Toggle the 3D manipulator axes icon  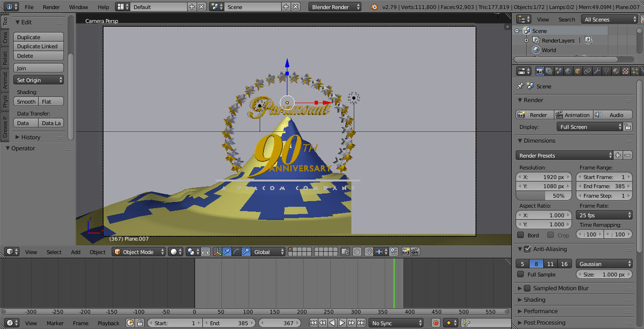pyautogui.click(x=217, y=252)
